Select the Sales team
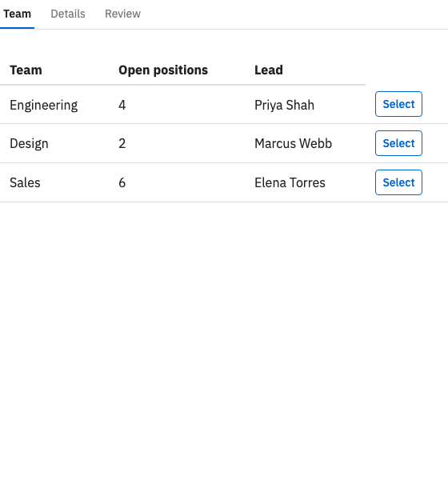 tap(398, 182)
